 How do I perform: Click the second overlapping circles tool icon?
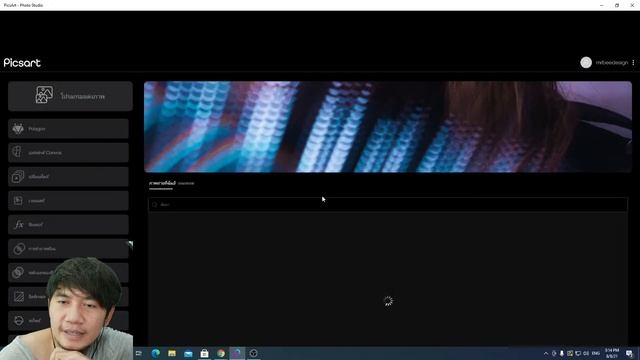point(18,273)
